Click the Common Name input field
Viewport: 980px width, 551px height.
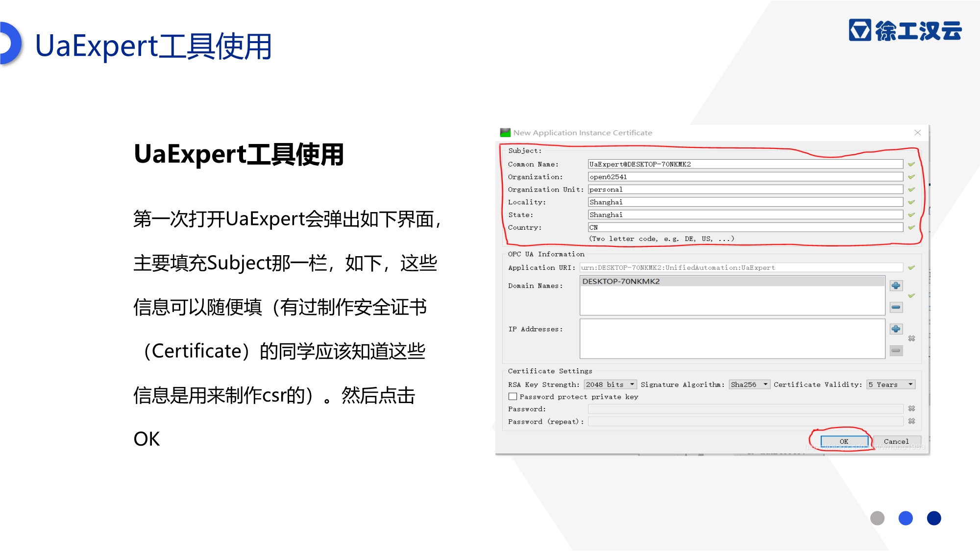pyautogui.click(x=745, y=164)
